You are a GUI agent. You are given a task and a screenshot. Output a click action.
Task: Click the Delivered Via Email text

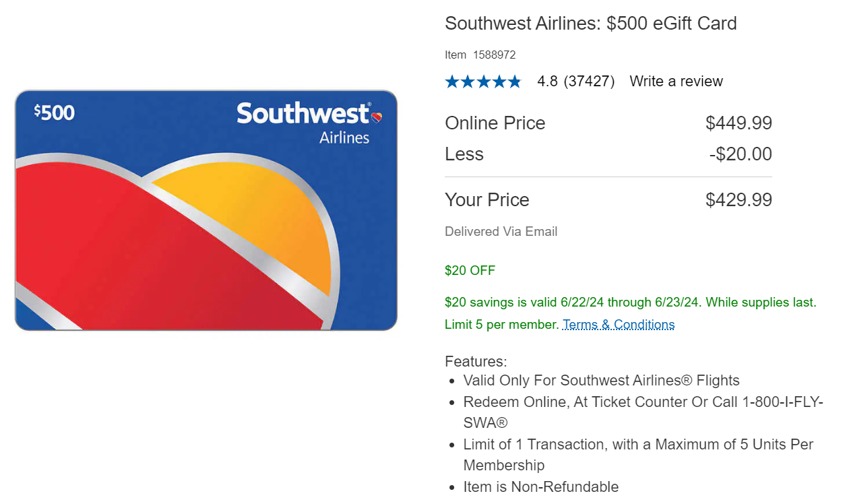coord(501,232)
